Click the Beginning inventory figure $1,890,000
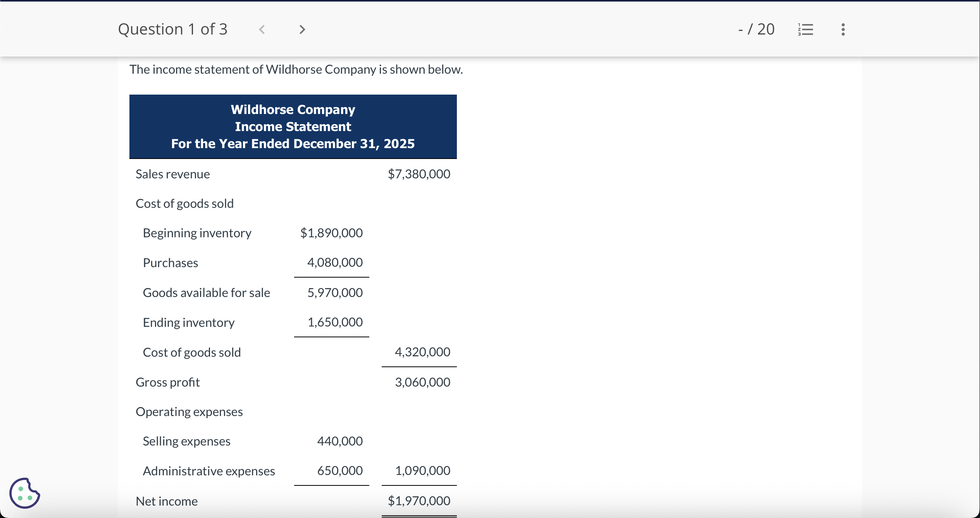Image resolution: width=980 pixels, height=518 pixels. [331, 233]
